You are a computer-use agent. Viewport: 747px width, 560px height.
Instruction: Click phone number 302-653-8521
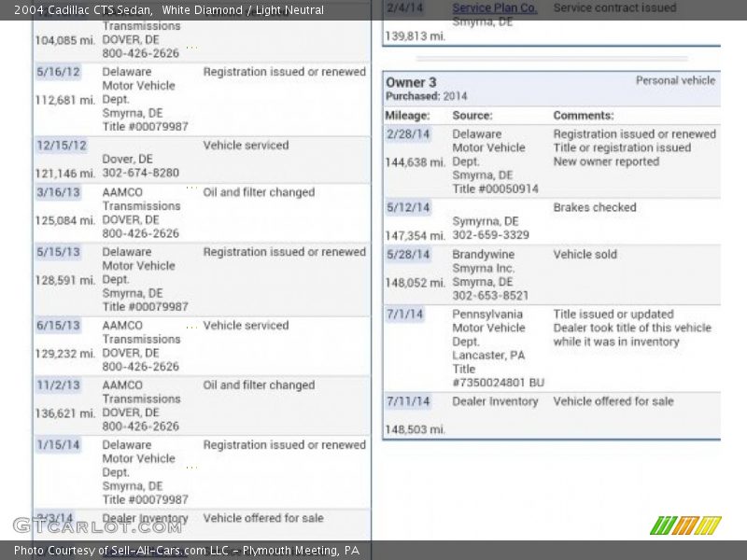[x=491, y=296]
